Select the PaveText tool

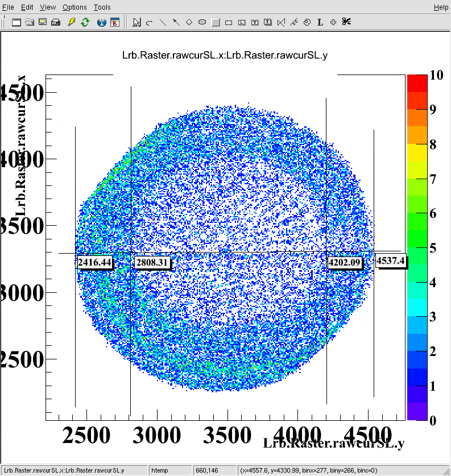(255, 23)
